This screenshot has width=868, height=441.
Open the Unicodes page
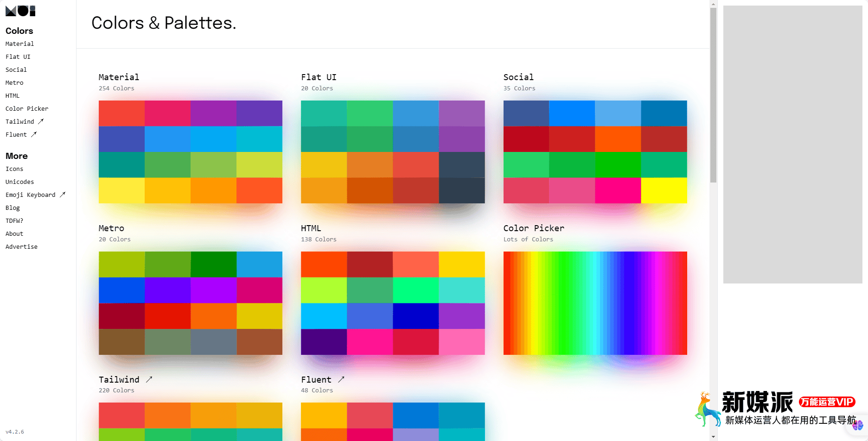point(20,182)
